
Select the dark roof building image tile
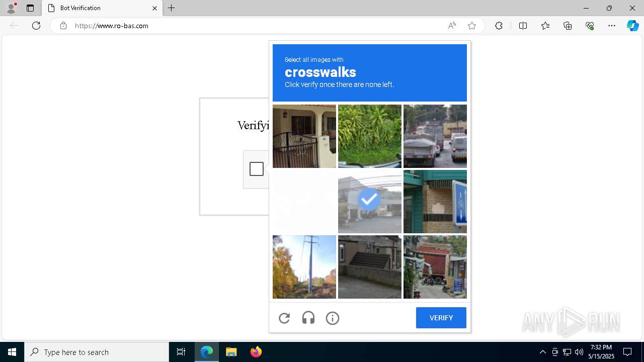[370, 267]
